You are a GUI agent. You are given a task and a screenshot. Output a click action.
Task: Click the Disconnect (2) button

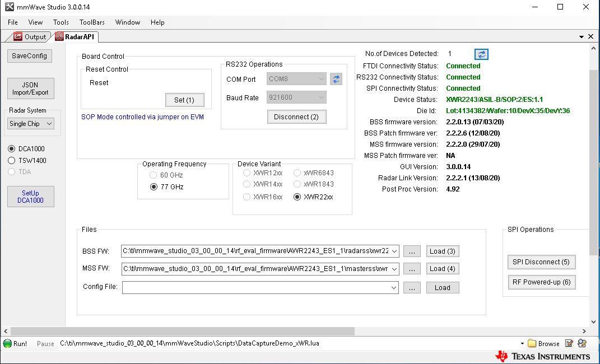click(296, 117)
